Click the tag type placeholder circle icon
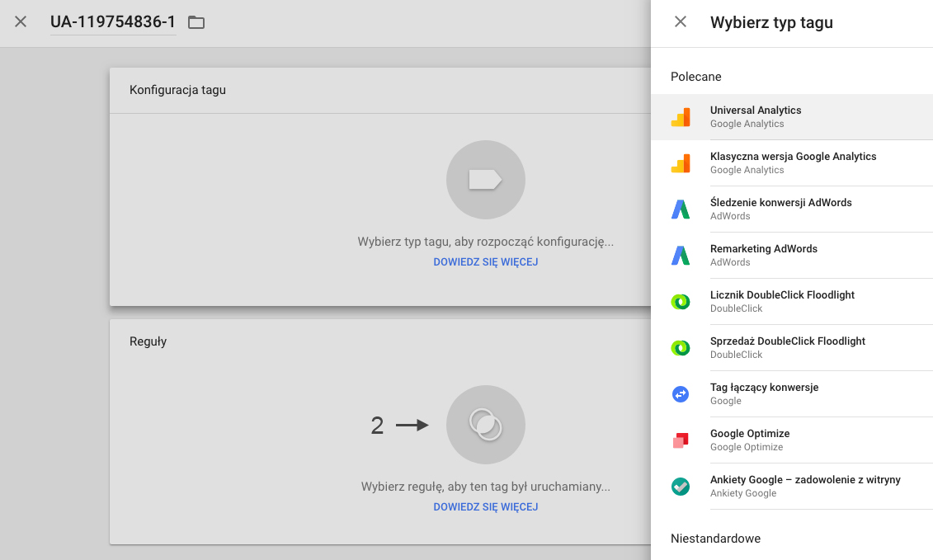Viewport: 933px width, 560px height. (x=485, y=180)
